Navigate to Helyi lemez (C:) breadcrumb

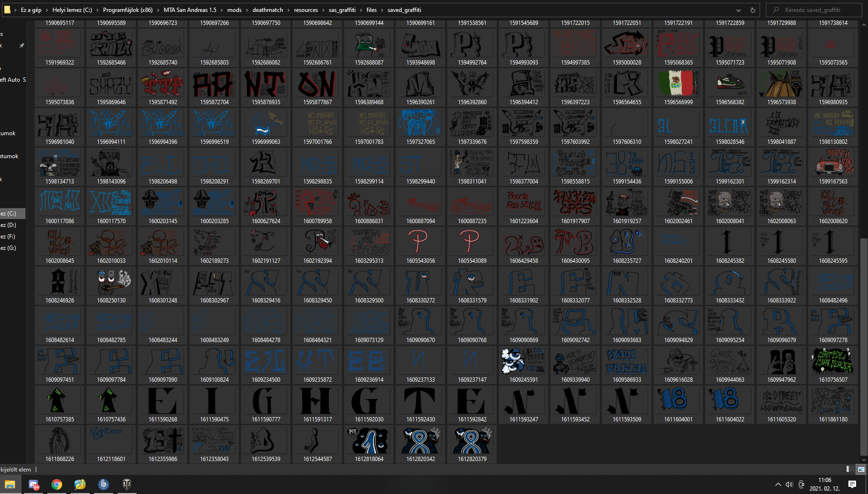[x=72, y=10]
